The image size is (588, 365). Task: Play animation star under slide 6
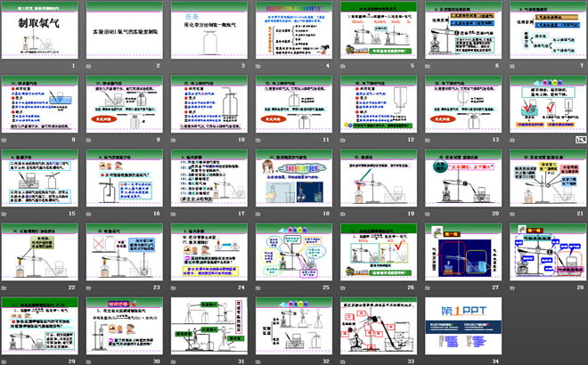click(x=428, y=66)
